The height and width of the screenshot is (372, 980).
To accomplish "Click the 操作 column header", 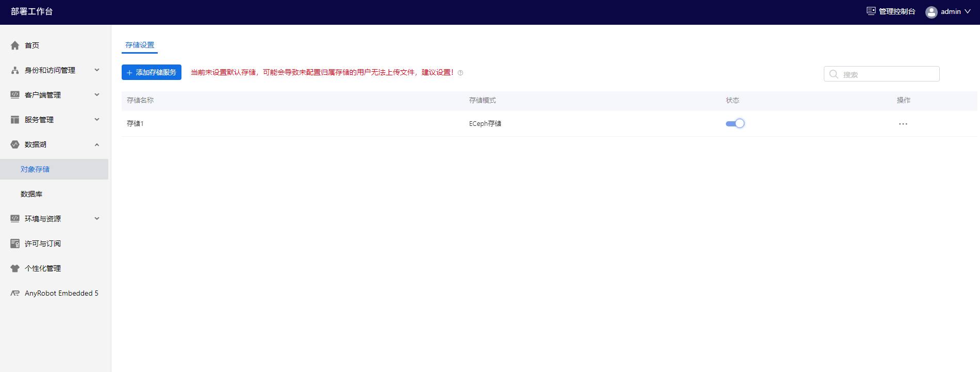I will (x=904, y=100).
